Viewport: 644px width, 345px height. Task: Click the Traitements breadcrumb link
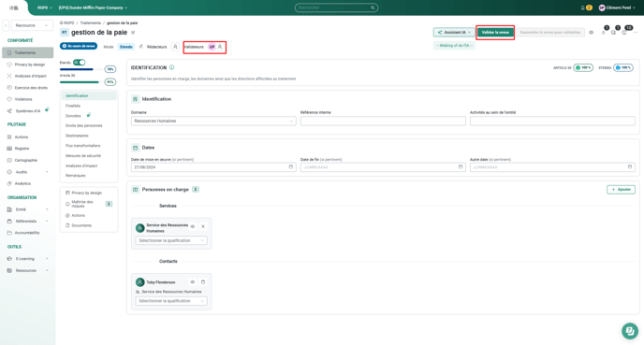(x=91, y=23)
